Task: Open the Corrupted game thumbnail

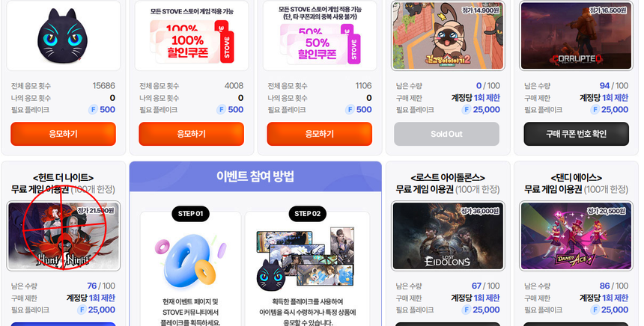Action: pos(577,36)
